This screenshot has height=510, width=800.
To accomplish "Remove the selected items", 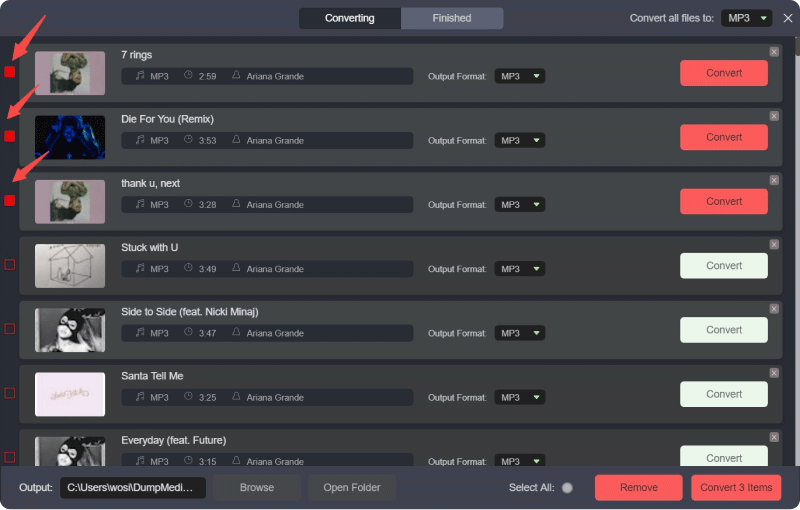I will click(x=639, y=488).
